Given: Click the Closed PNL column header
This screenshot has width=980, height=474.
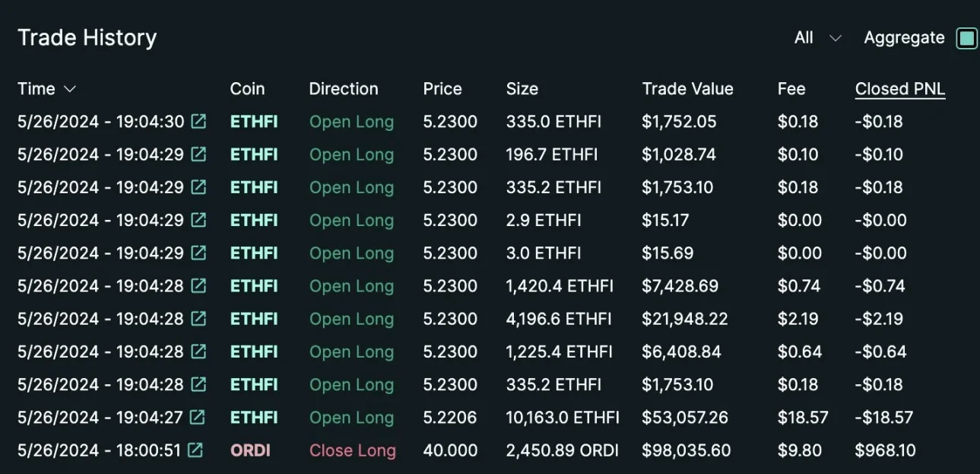Looking at the screenshot, I should pyautogui.click(x=899, y=89).
